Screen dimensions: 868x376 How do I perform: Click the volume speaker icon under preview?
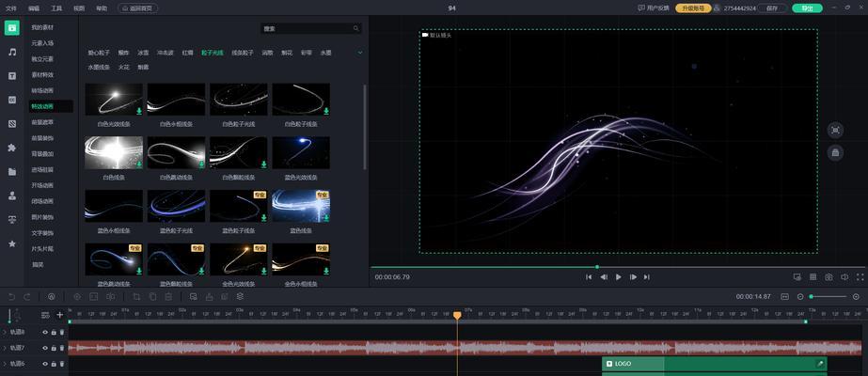(x=844, y=277)
